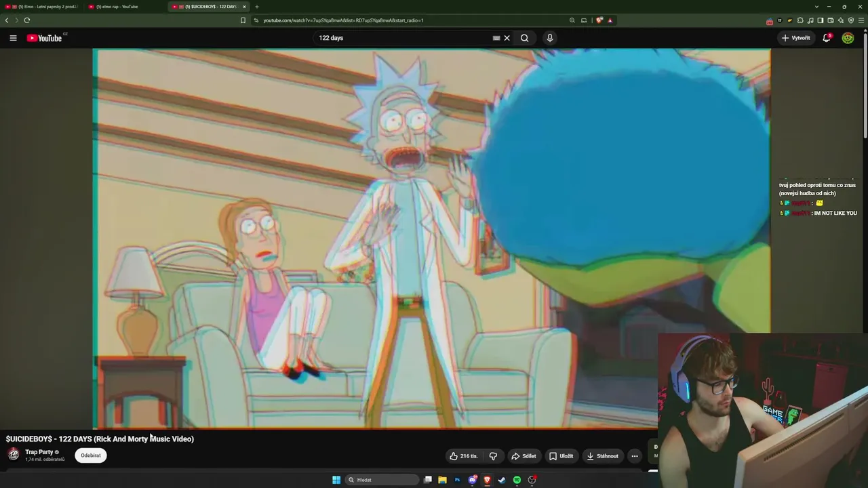Screen dimensions: 868x488
Task: Click the browser address bar URL
Action: 343,20
